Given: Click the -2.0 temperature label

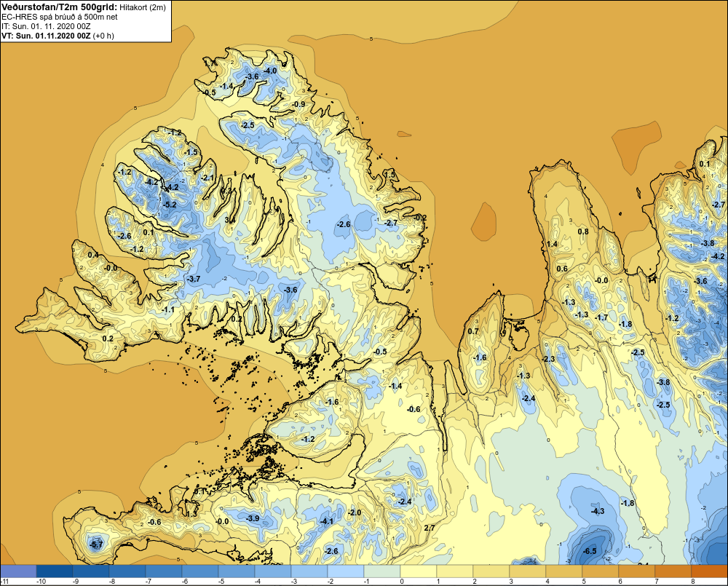Looking at the screenshot, I should 355,512.
